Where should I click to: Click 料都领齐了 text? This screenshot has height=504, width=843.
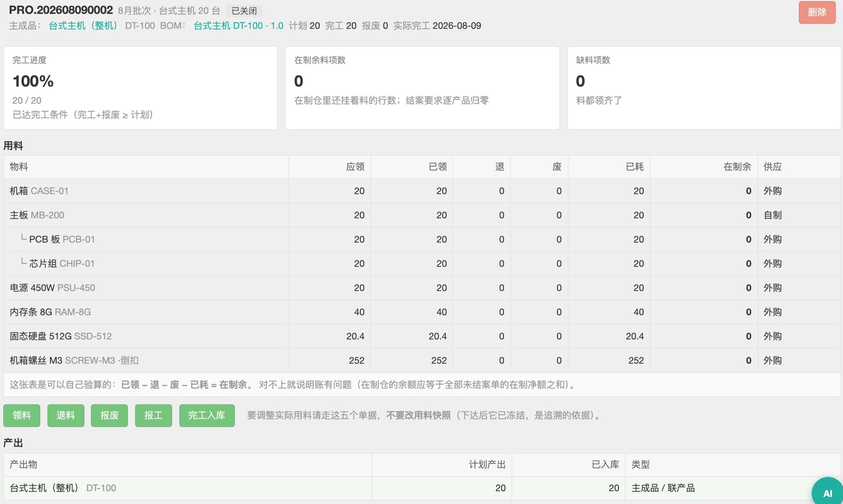click(599, 101)
